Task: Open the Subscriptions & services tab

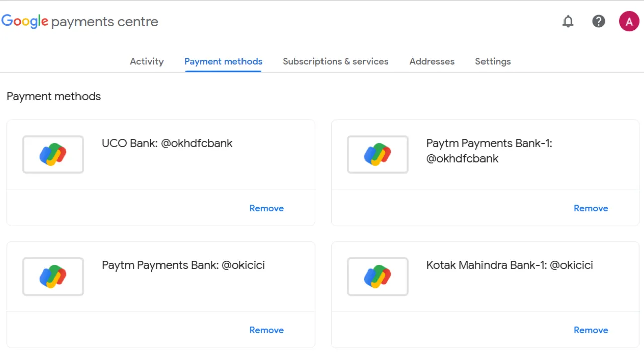Action: (336, 61)
